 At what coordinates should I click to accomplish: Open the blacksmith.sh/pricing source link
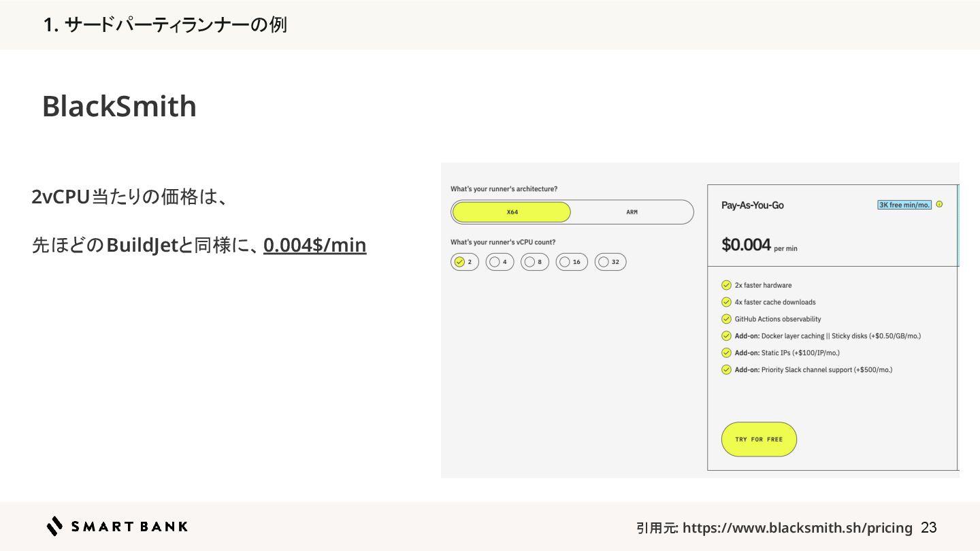797,528
